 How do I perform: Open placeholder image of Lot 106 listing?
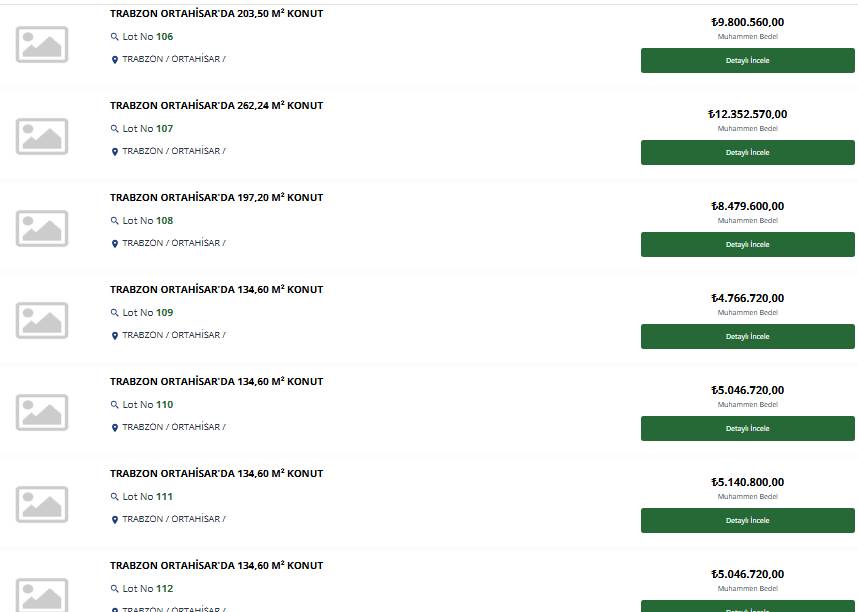42,44
